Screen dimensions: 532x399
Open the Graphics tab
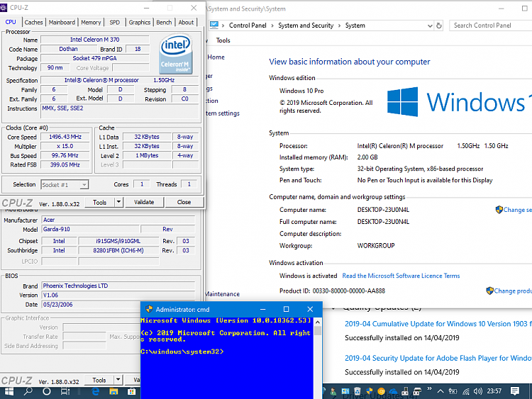pos(140,23)
